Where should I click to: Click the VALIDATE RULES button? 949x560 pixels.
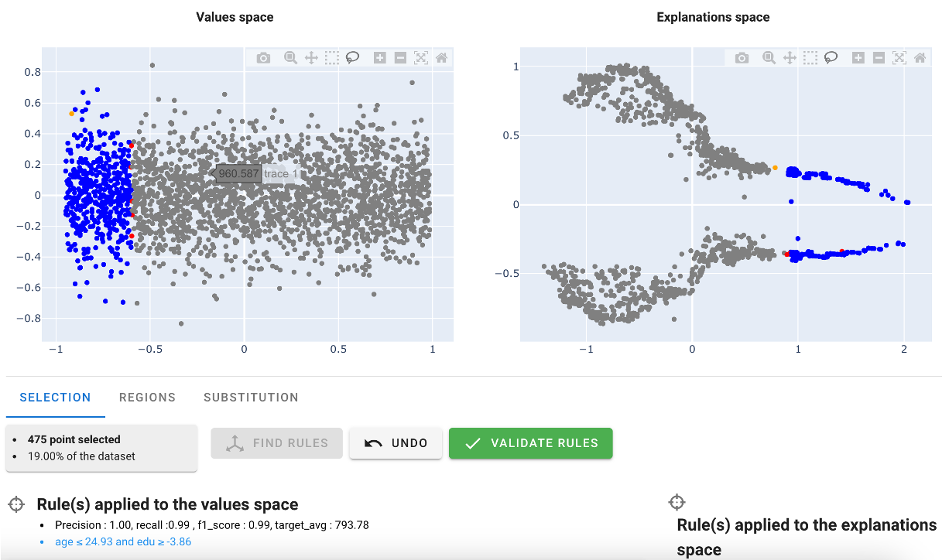(530, 443)
